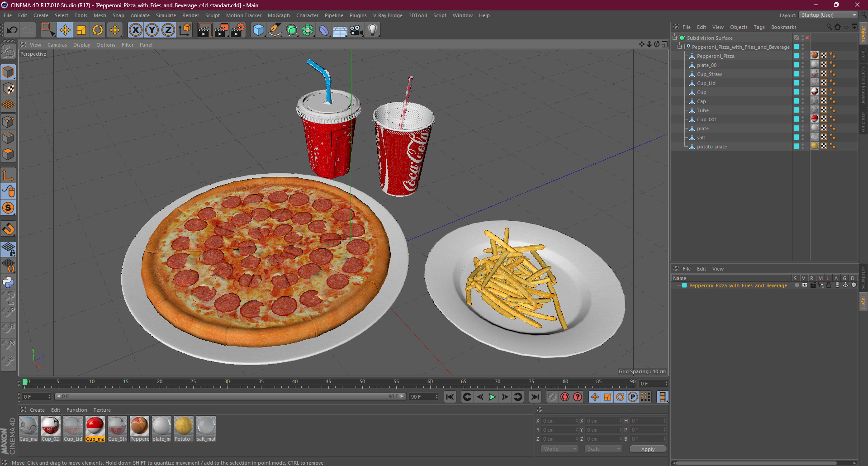868x466 pixels.
Task: Click the Enable Snap S icon
Action: click(8, 208)
